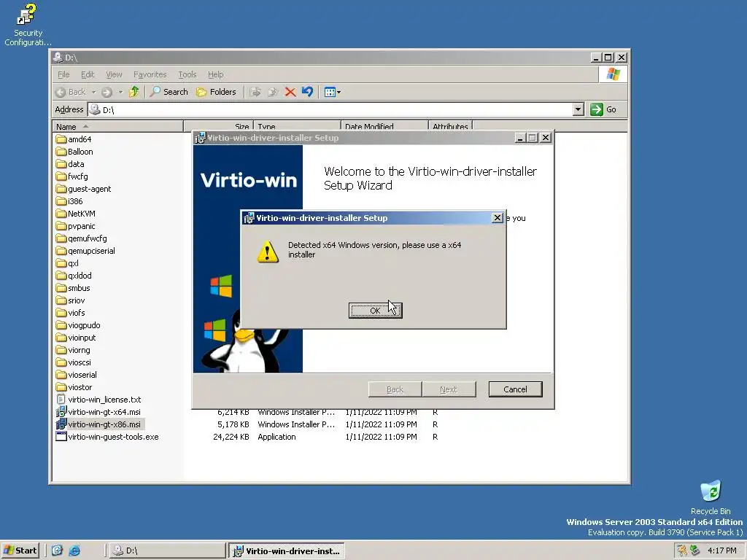Open the Security Configuration desktop shortcut
The height and width of the screenshot is (560, 747).
point(28,25)
